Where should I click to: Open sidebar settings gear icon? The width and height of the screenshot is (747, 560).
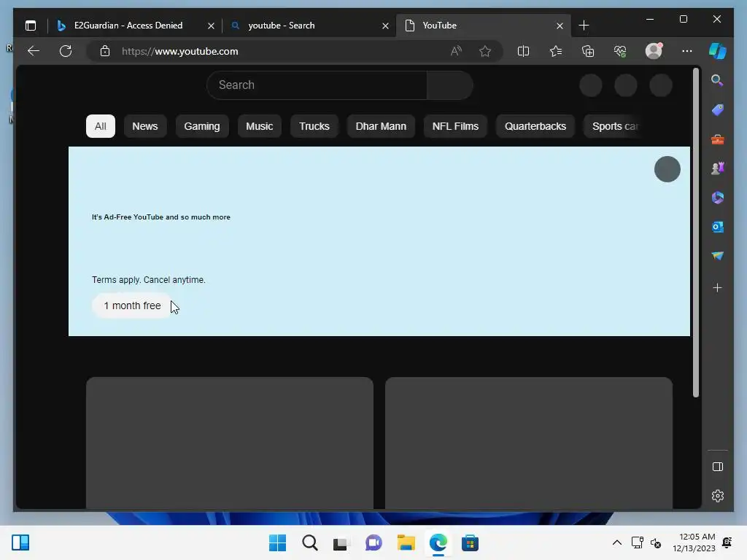pos(718,496)
